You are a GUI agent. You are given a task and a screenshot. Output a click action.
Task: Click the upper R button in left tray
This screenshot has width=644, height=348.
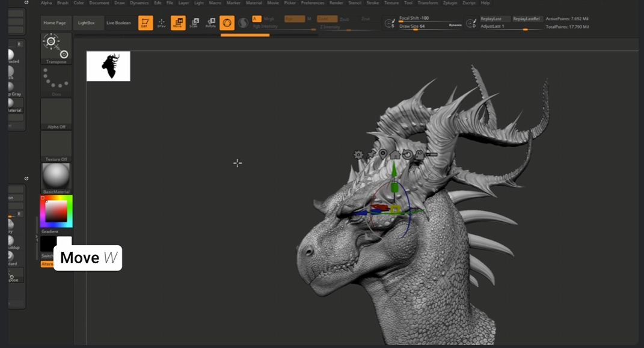[19, 44]
